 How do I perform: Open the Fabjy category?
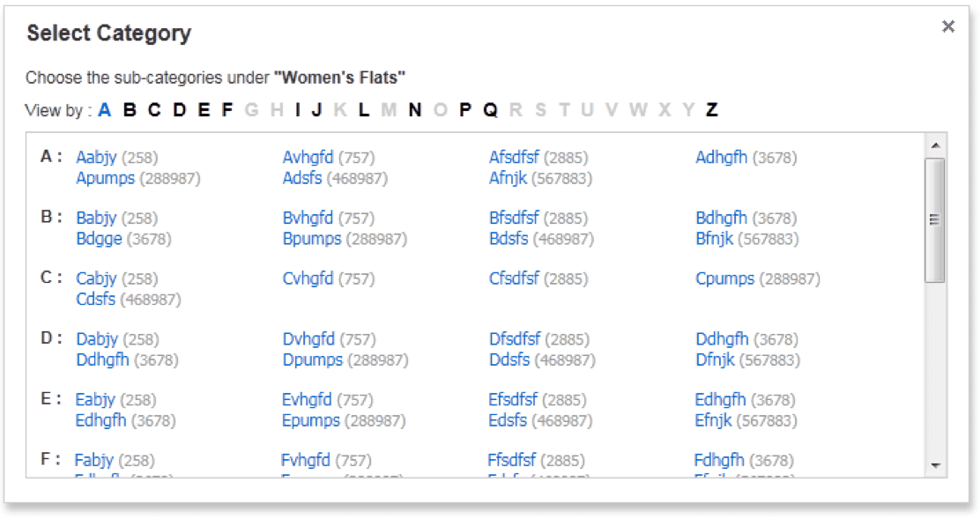point(93,460)
